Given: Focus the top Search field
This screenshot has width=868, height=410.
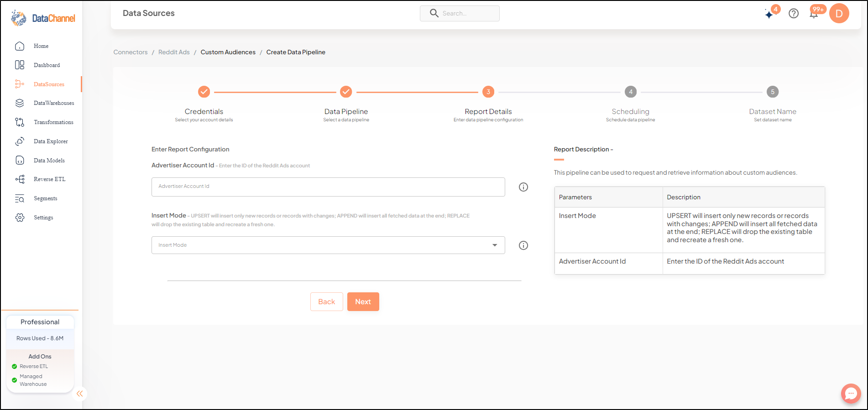Looking at the screenshot, I should [460, 13].
